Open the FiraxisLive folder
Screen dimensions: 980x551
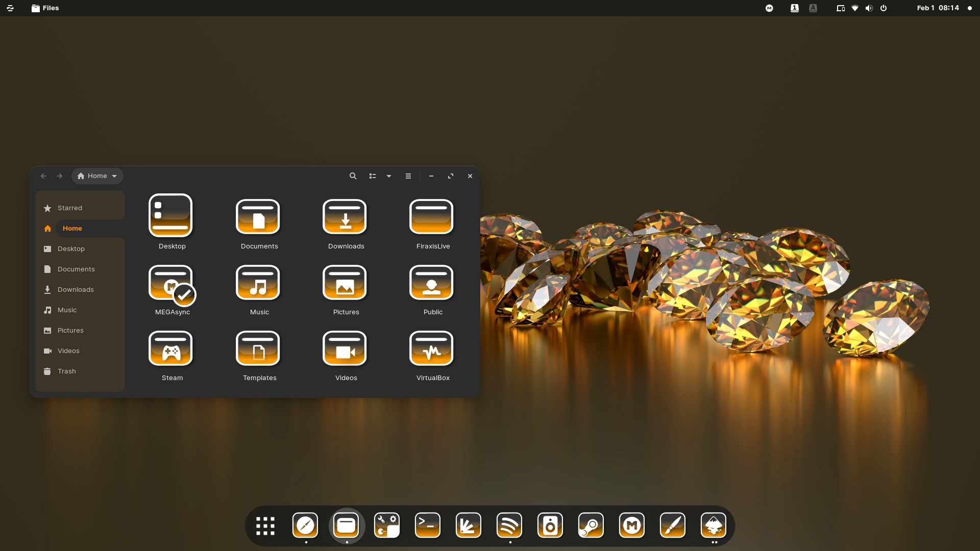pos(431,217)
